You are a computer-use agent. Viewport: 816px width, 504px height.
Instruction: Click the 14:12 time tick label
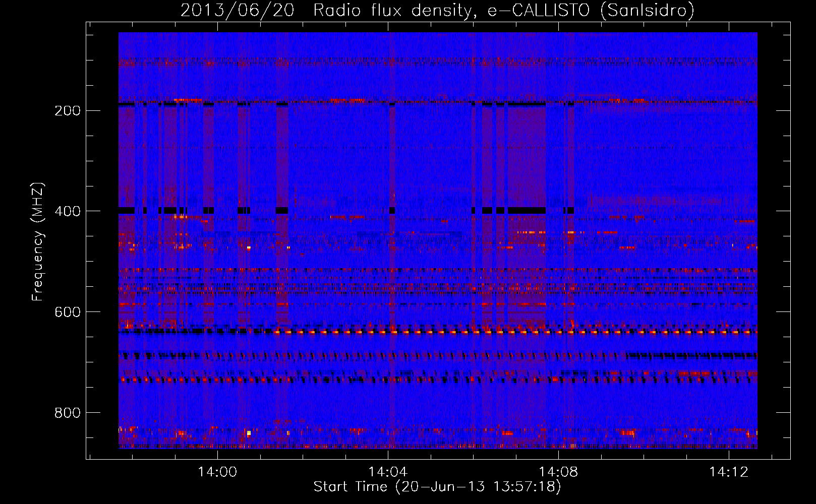[x=729, y=472]
